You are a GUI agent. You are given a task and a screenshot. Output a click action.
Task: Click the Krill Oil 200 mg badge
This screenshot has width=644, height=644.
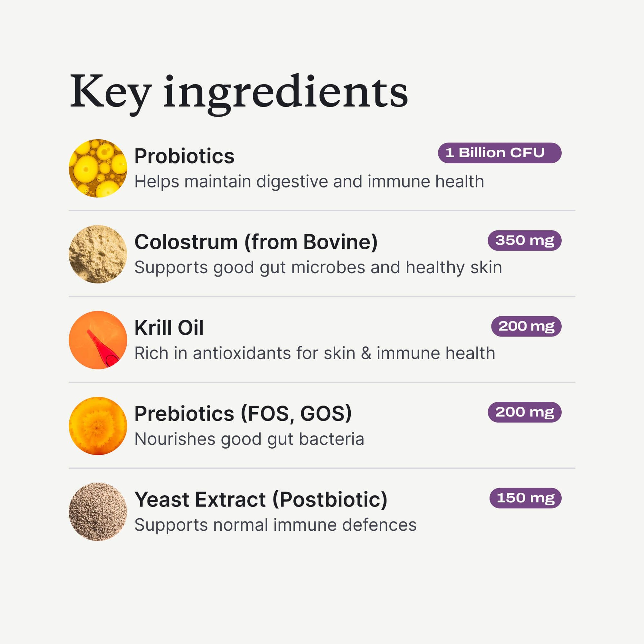pos(526,326)
